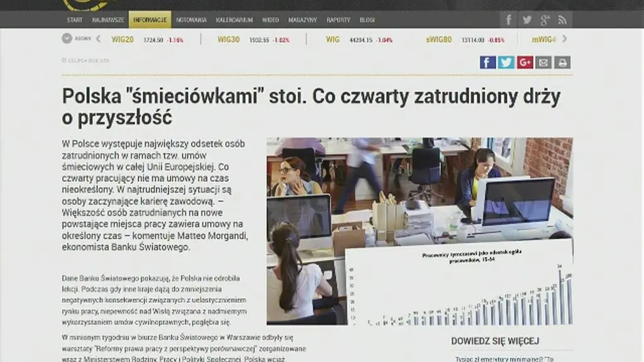644x362 pixels.
Task: Share the article via the Twitter button
Action: coord(506,62)
